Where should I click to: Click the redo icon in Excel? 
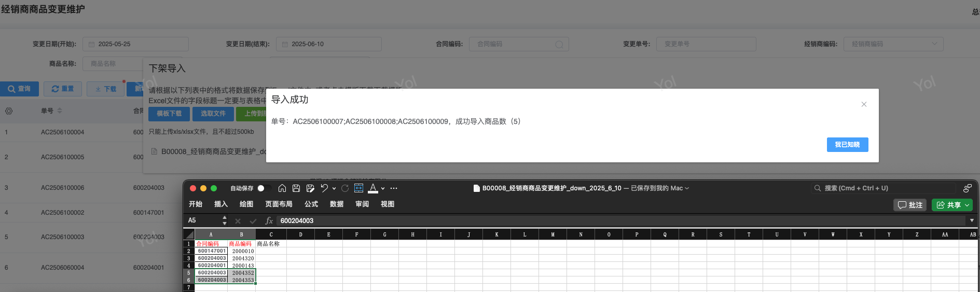(x=345, y=188)
